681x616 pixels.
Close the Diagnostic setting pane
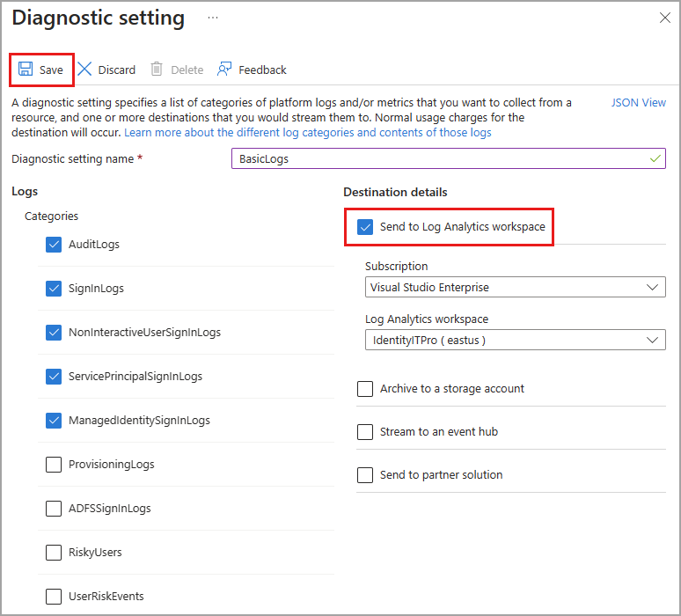tap(665, 18)
